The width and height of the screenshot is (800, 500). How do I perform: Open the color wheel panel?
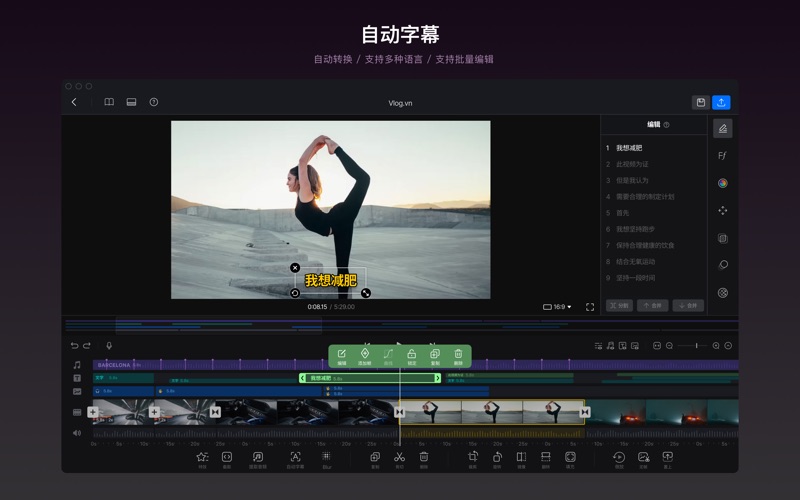point(722,183)
